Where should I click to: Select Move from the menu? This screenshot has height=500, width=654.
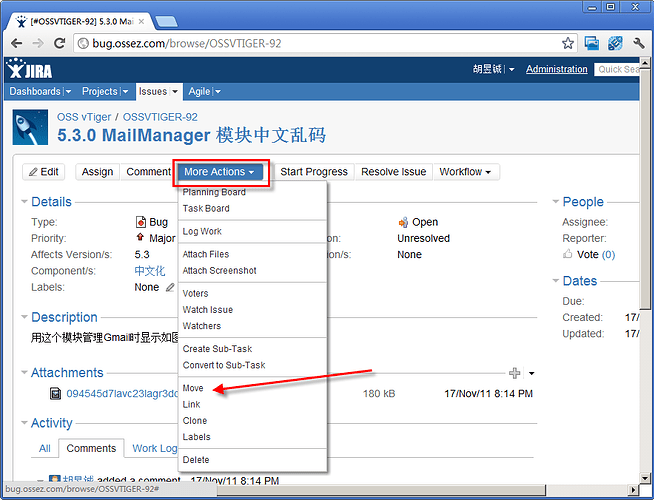(252, 388)
